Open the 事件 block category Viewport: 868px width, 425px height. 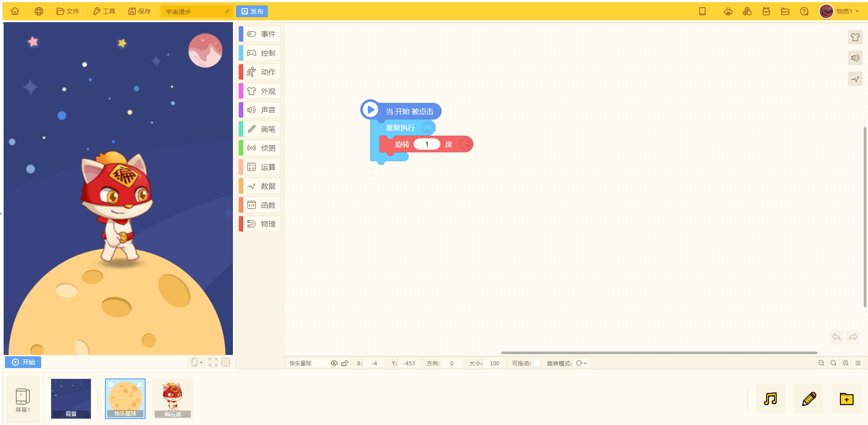(260, 34)
